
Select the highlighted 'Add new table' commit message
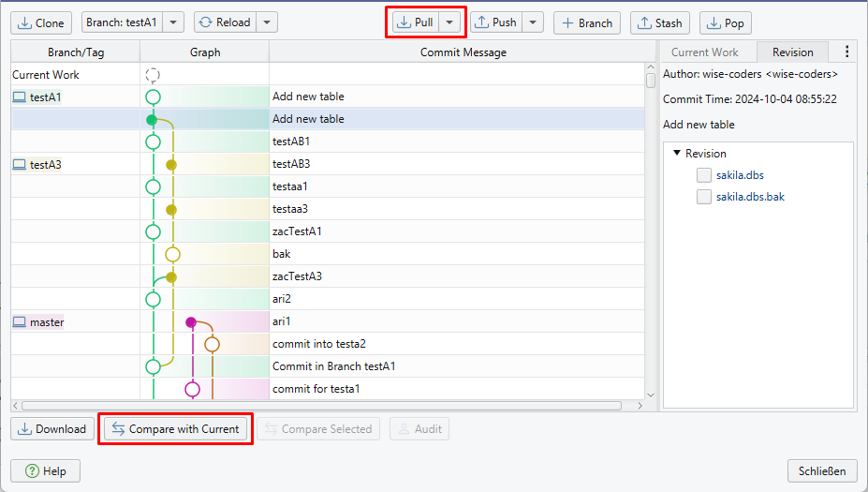308,119
